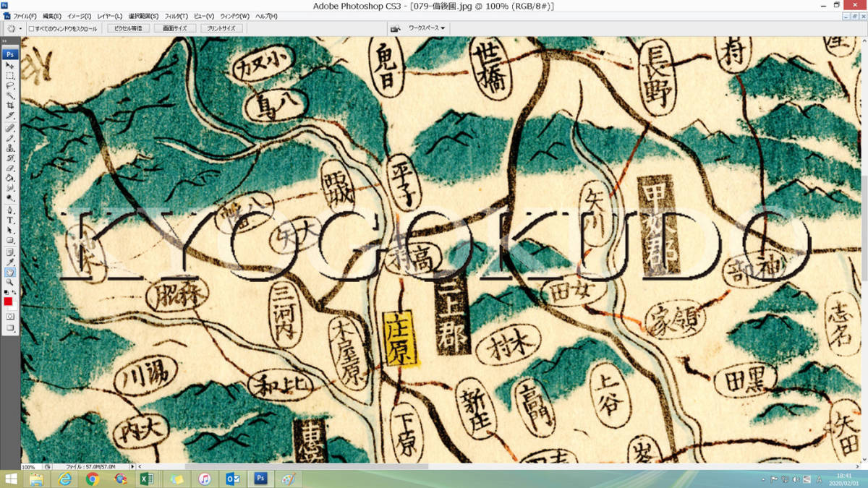This screenshot has height=488, width=868.
Task: Open Outlook from the taskbar
Action: point(232,479)
